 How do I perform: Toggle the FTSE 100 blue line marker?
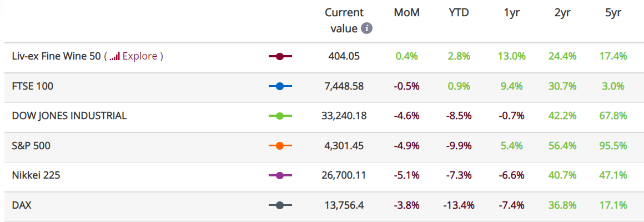(x=280, y=86)
